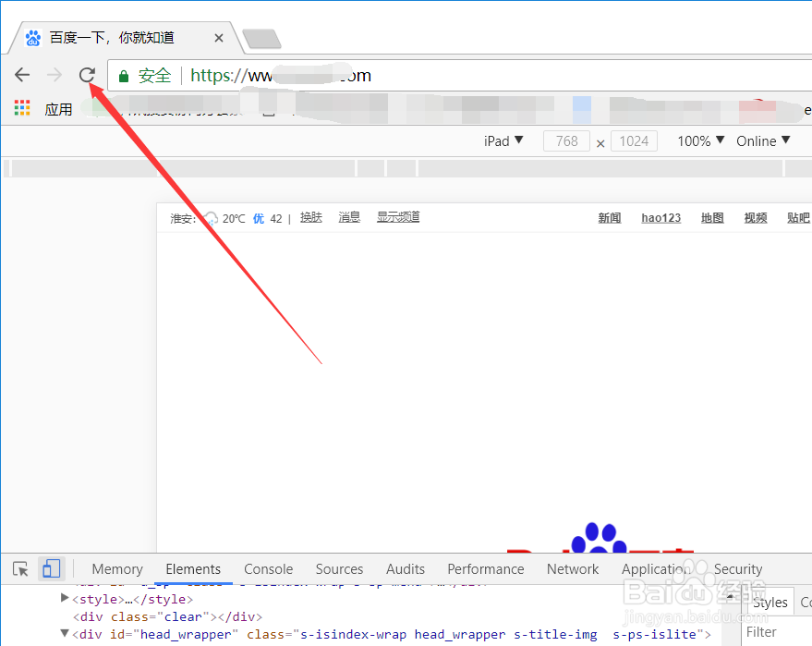The image size is (812, 646).
Task: Switch to the Audits tab
Action: pos(405,568)
